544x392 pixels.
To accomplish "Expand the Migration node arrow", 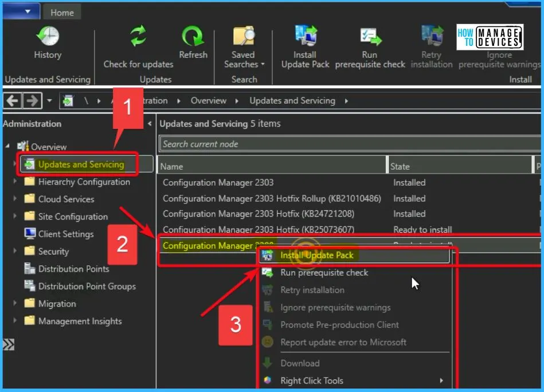I will tap(14, 303).
